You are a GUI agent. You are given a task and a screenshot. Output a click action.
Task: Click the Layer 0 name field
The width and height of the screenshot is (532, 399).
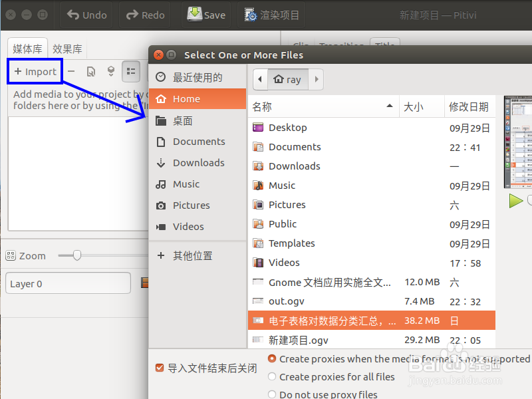click(x=68, y=283)
